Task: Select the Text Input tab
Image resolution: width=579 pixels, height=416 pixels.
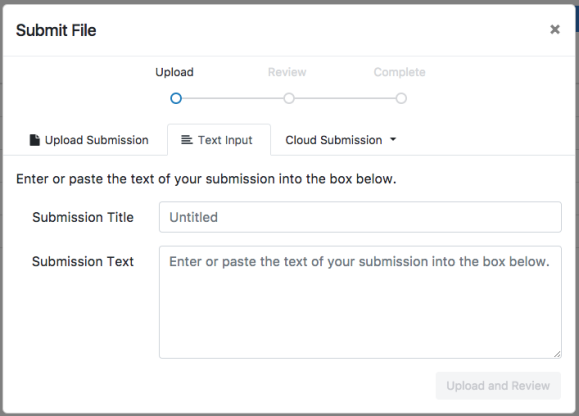Action: click(219, 140)
